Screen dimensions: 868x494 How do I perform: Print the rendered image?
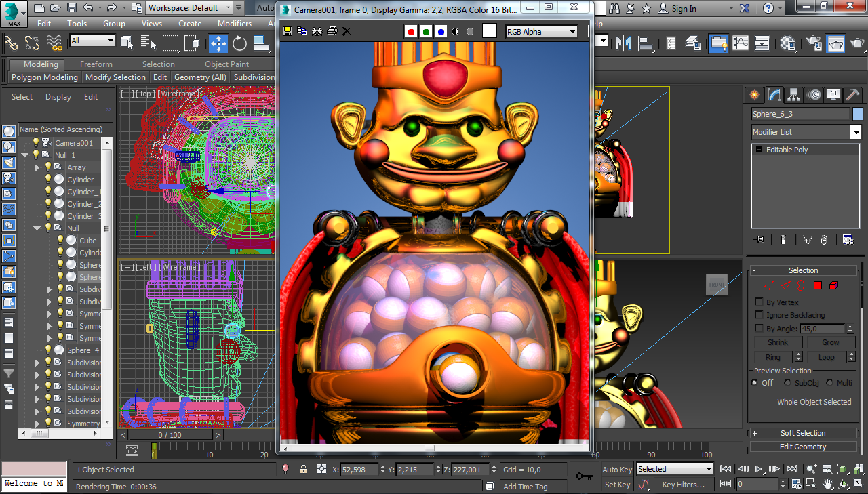click(x=330, y=30)
